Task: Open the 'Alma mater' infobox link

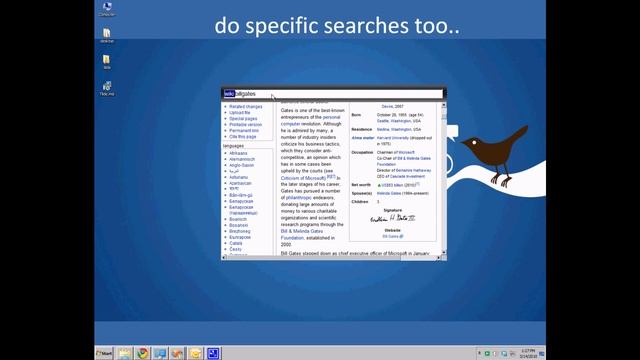Action: [x=363, y=138]
